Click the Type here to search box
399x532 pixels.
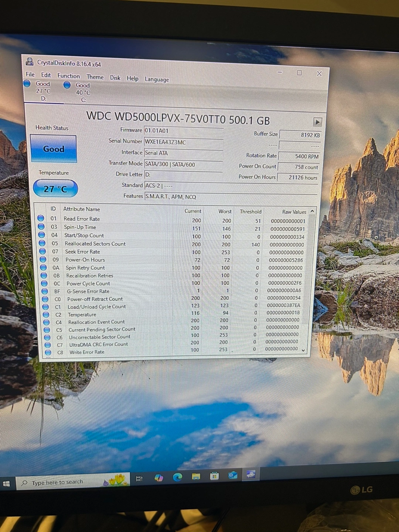[x=73, y=482]
